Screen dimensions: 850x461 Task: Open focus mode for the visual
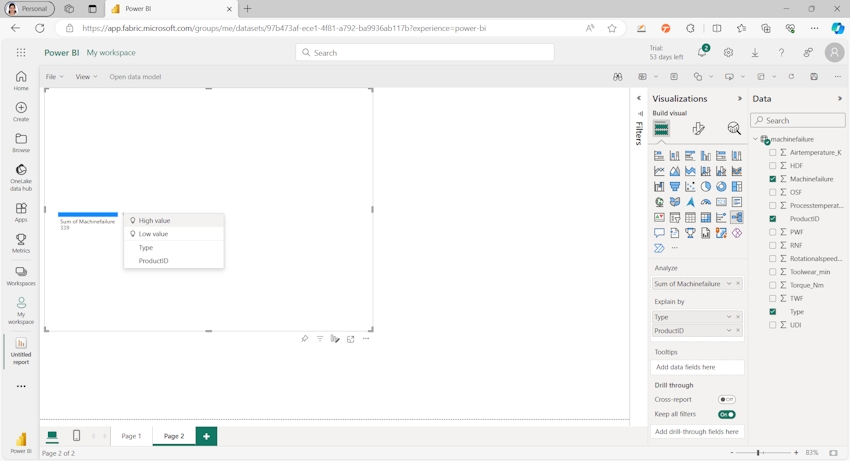[351, 339]
